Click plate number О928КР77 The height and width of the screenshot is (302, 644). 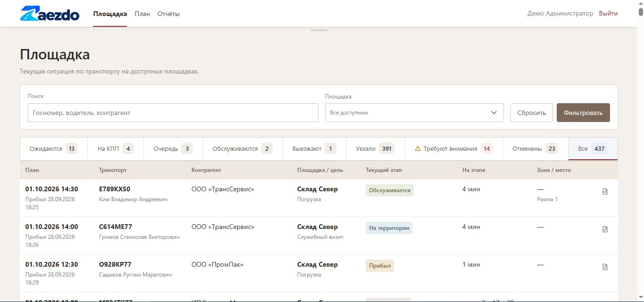click(x=115, y=265)
